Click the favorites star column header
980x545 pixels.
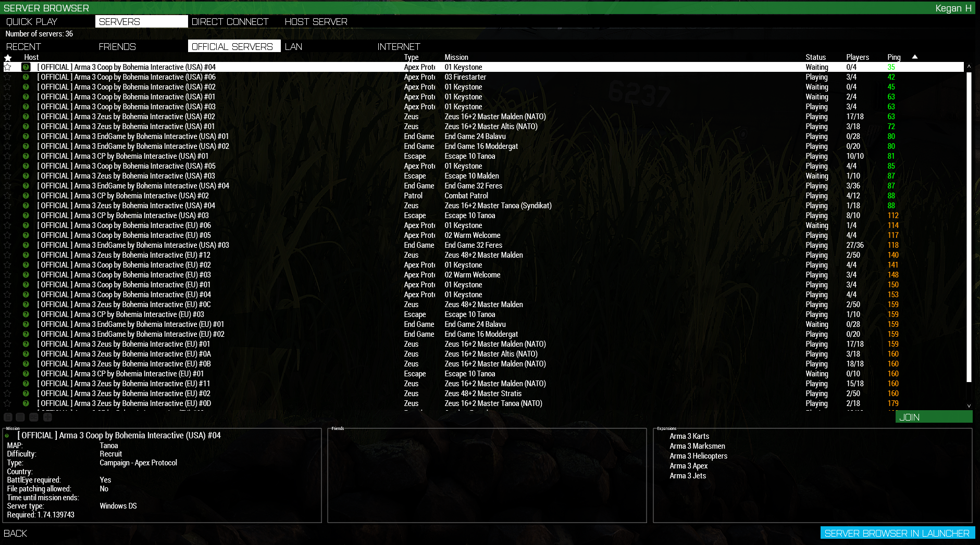pyautogui.click(x=8, y=57)
